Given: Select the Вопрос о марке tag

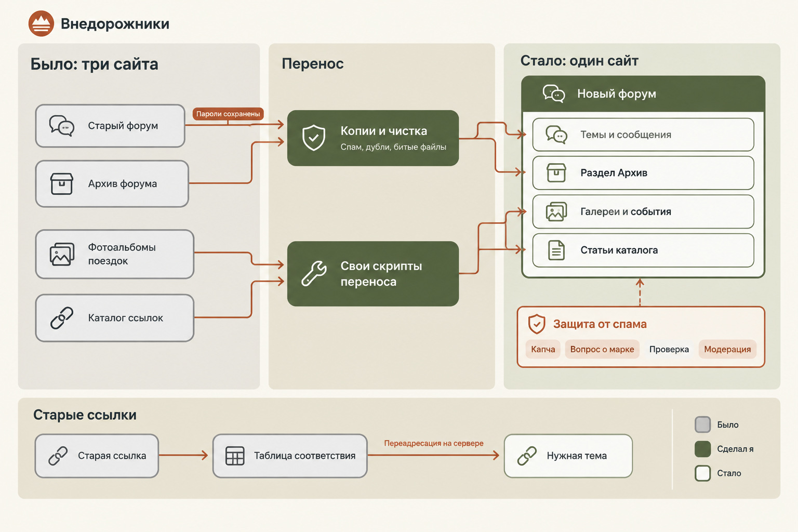Looking at the screenshot, I should [x=602, y=349].
